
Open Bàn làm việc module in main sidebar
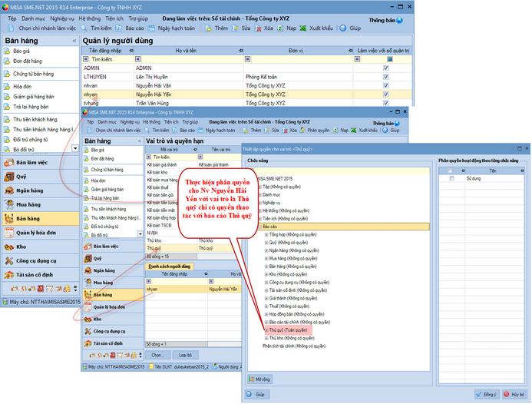(41, 163)
